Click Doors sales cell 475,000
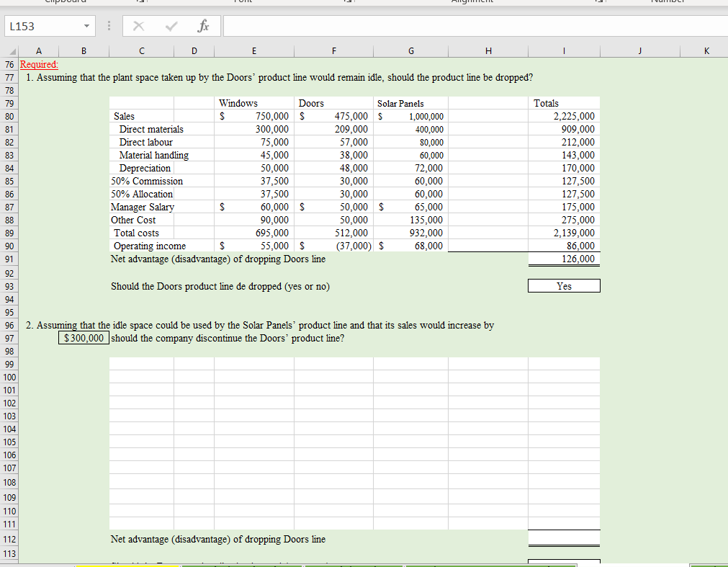This screenshot has height=567, width=728. [x=334, y=117]
